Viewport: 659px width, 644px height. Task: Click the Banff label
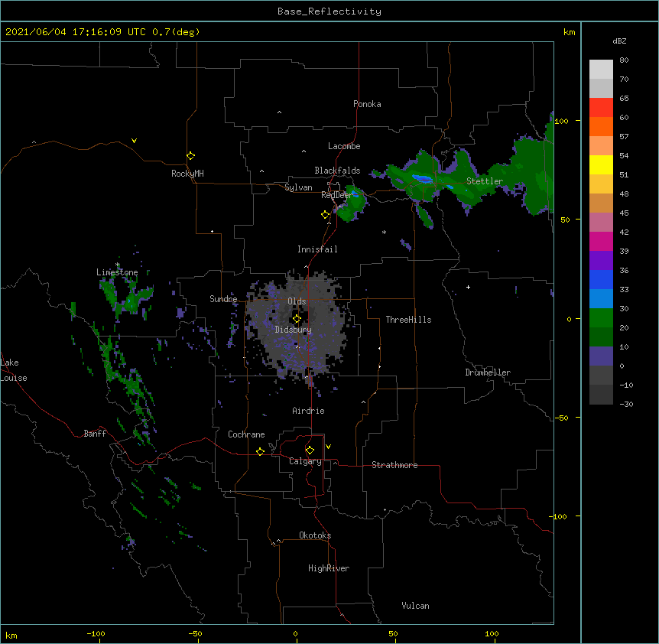point(95,434)
